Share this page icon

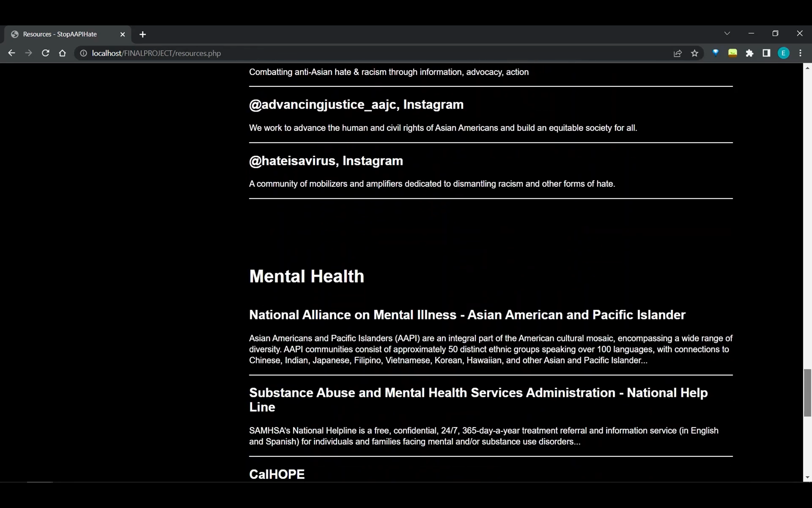coord(678,53)
